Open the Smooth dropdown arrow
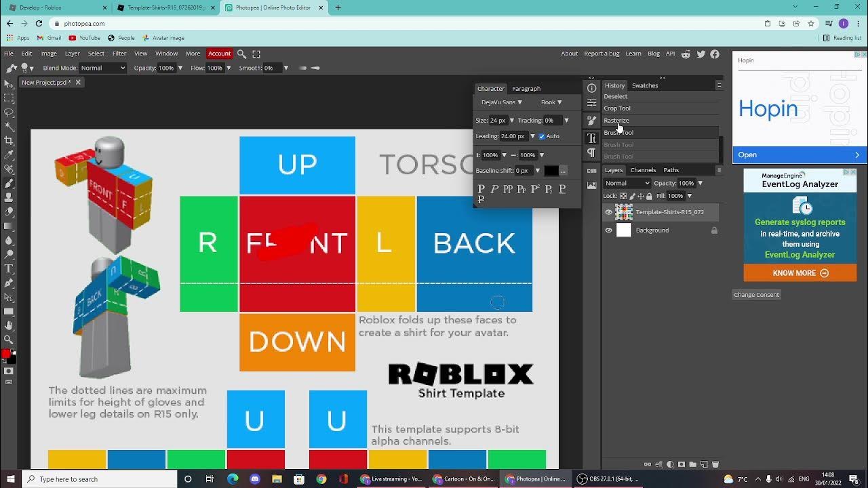Screen dimensions: 868x488 285,68
